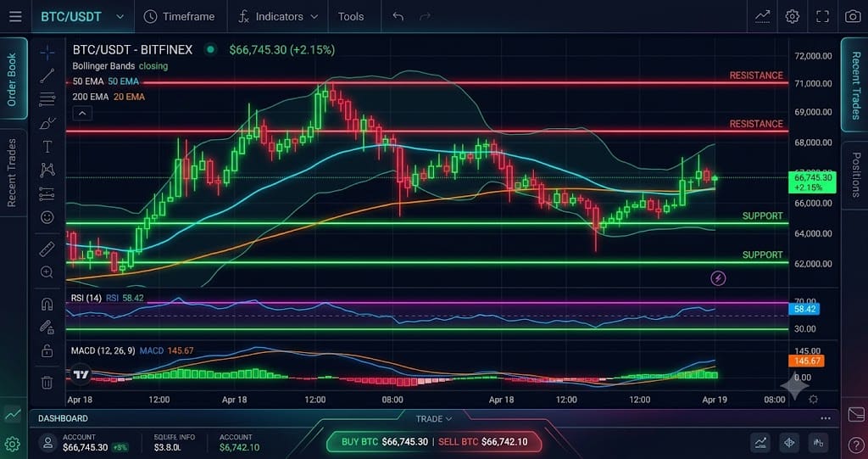
Task: Open the bottom crosshair target icon button
Action: [x=789, y=442]
